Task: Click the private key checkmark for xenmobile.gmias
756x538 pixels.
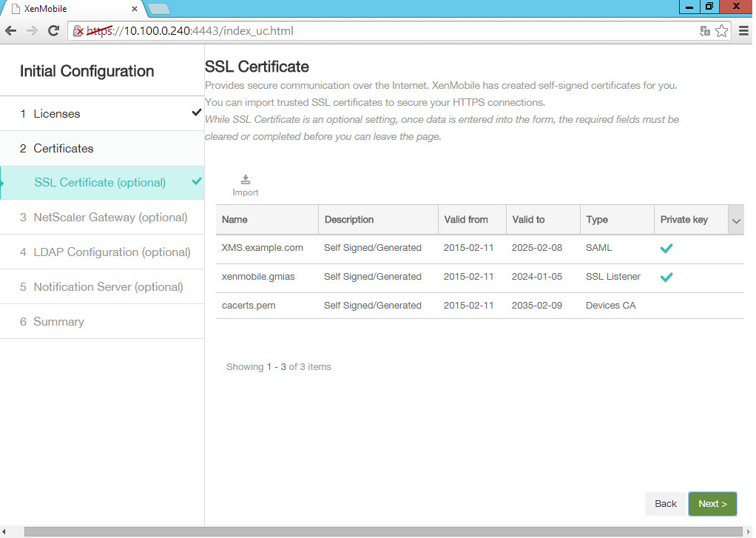Action: point(666,277)
